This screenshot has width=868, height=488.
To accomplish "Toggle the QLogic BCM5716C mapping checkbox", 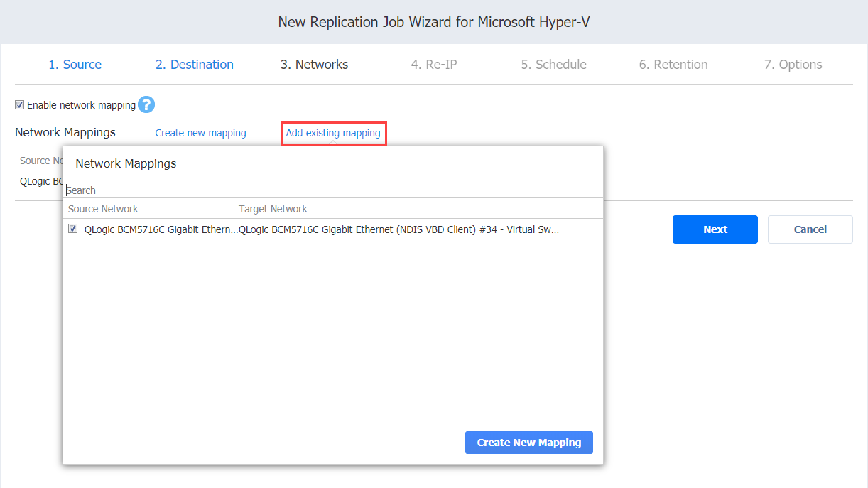I will pyautogui.click(x=72, y=229).
